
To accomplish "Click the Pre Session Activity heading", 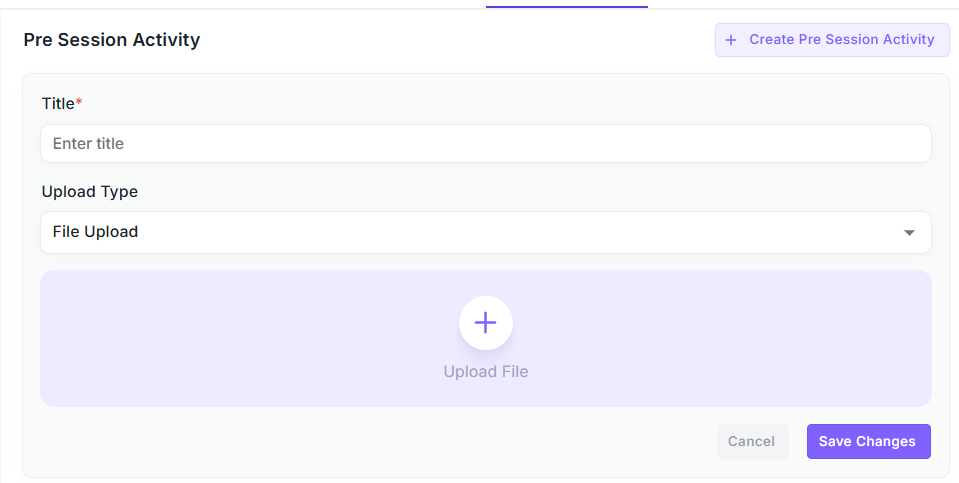I will point(112,40).
